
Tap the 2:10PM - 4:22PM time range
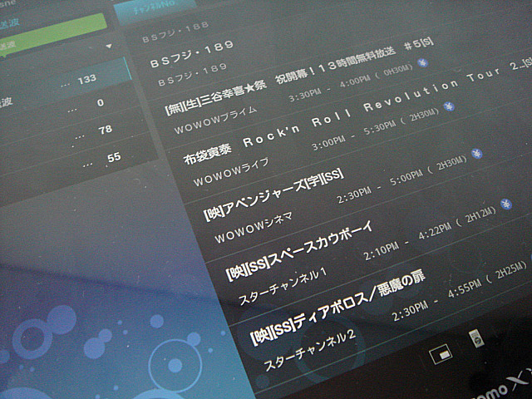pos(407,240)
